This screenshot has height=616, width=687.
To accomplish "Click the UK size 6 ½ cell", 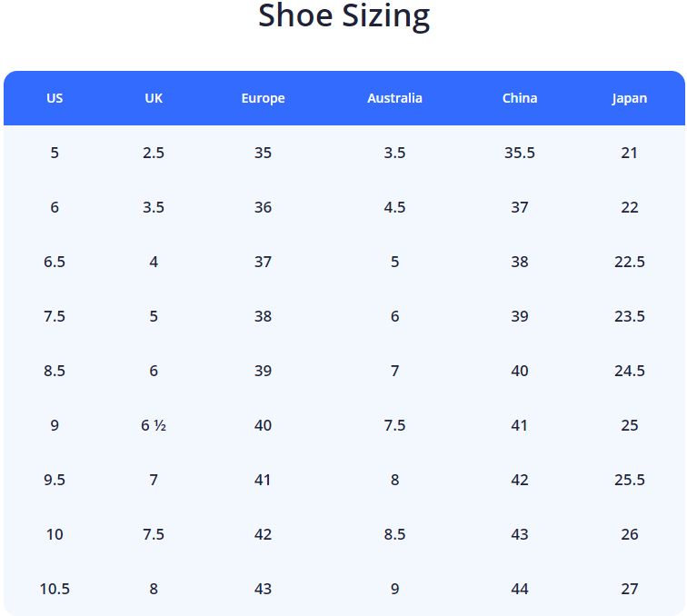I will [154, 425].
